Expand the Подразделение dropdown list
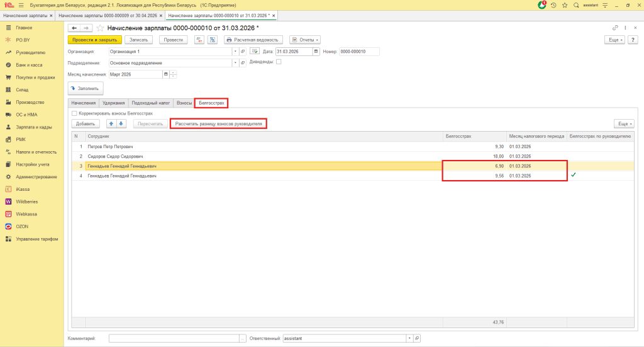The width and height of the screenshot is (644, 347). (x=235, y=63)
